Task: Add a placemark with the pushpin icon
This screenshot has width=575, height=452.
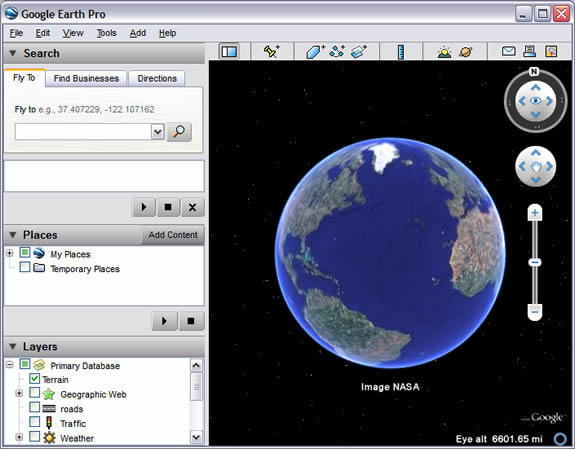Action: [272, 51]
